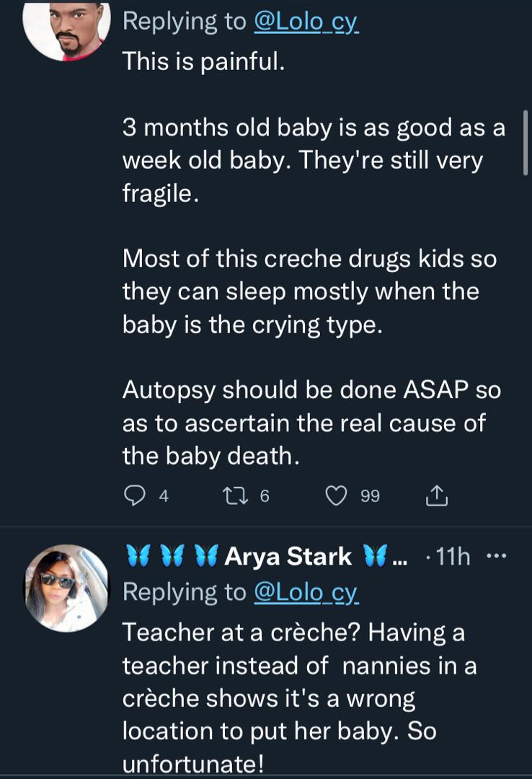Open the @Lolo_cy link in the first reply
The height and width of the screenshot is (779, 532).
(x=306, y=22)
